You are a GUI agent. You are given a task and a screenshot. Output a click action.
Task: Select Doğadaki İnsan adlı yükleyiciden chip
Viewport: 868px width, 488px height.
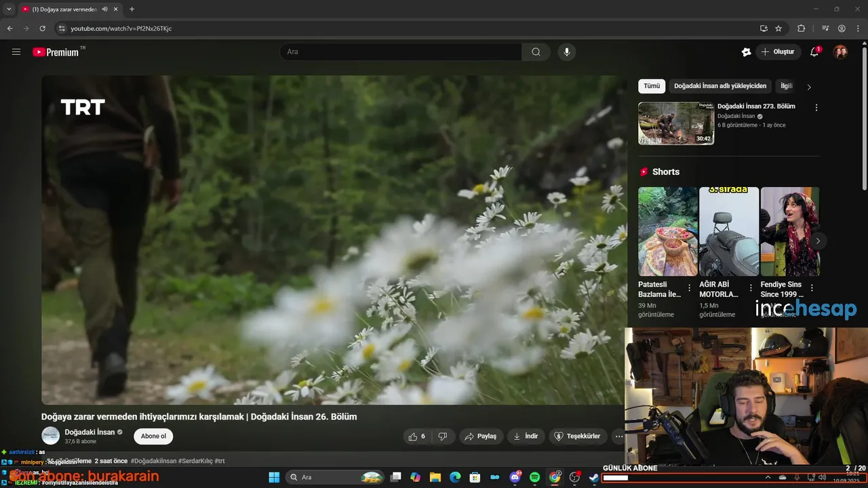(x=720, y=86)
